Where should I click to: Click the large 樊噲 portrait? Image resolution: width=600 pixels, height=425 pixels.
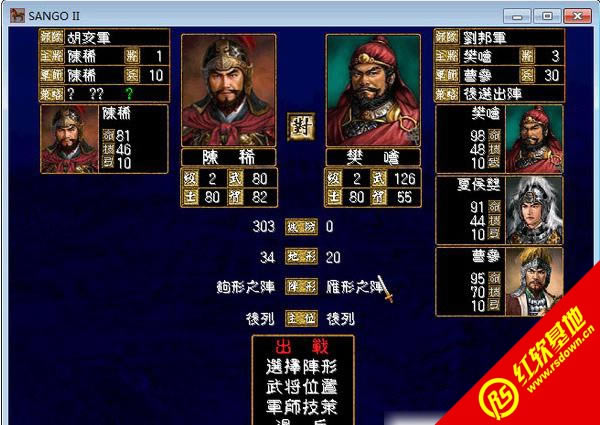pos(373,90)
